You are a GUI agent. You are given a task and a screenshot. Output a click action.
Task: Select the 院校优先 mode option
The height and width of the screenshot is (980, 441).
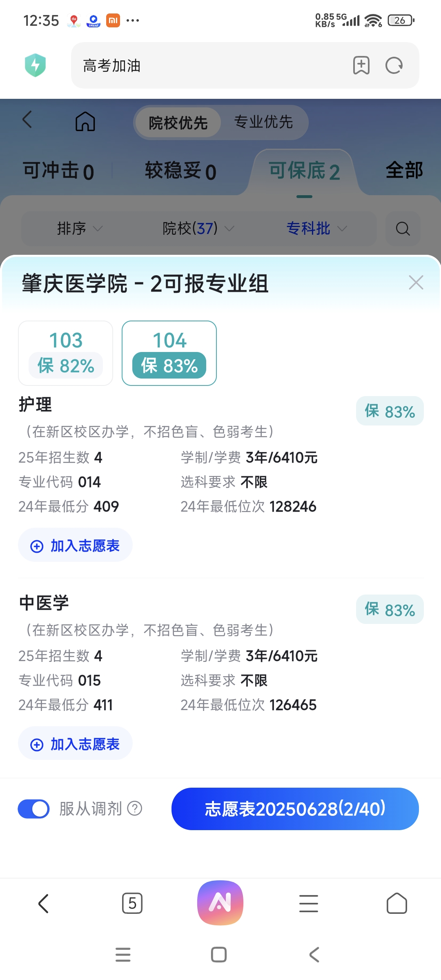point(178,122)
